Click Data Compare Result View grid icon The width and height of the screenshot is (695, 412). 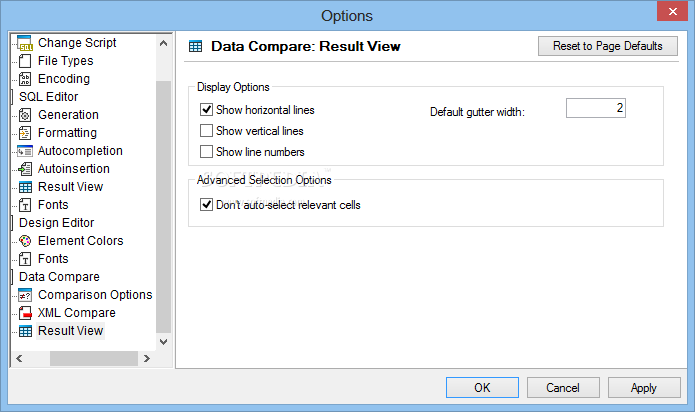click(25, 331)
